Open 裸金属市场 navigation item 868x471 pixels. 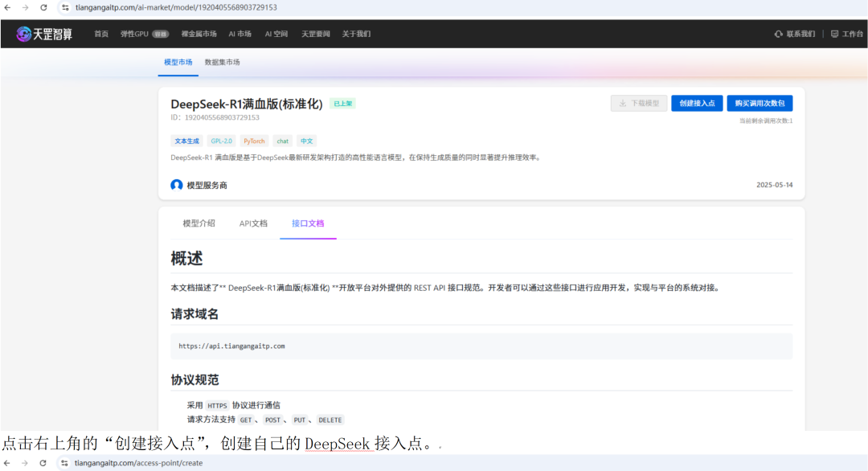199,35
